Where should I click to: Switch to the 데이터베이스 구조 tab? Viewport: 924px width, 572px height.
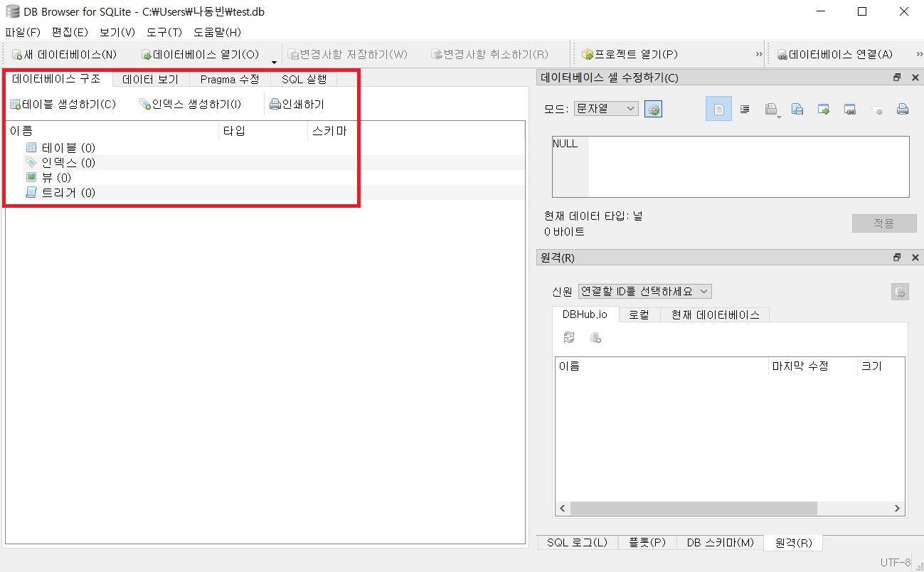[56, 79]
